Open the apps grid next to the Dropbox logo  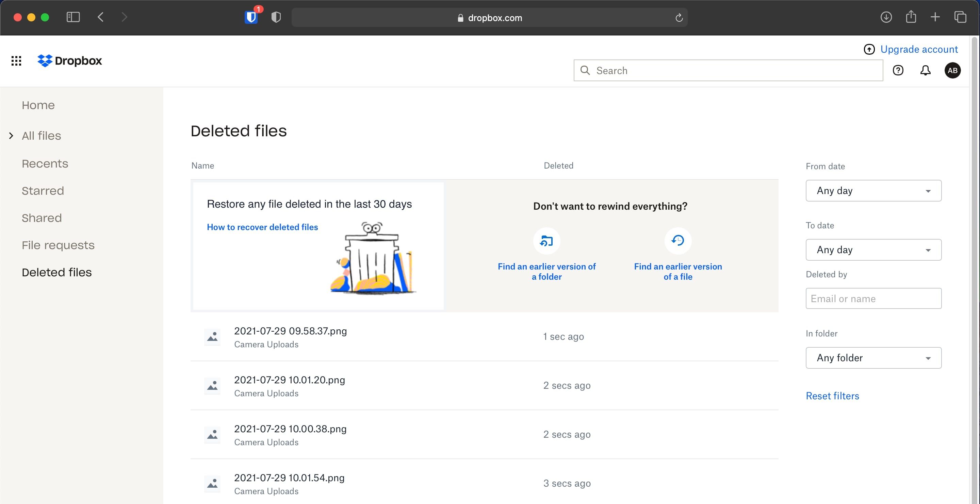pos(16,60)
